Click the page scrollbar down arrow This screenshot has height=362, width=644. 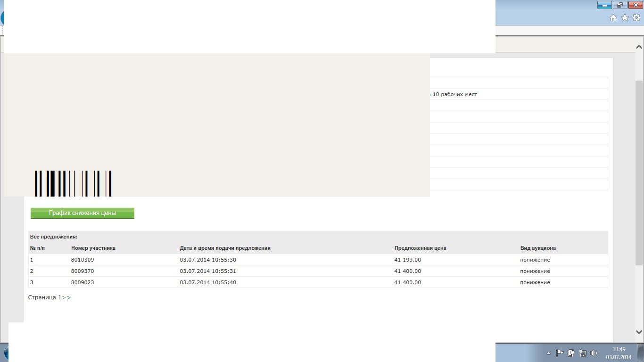(x=639, y=332)
